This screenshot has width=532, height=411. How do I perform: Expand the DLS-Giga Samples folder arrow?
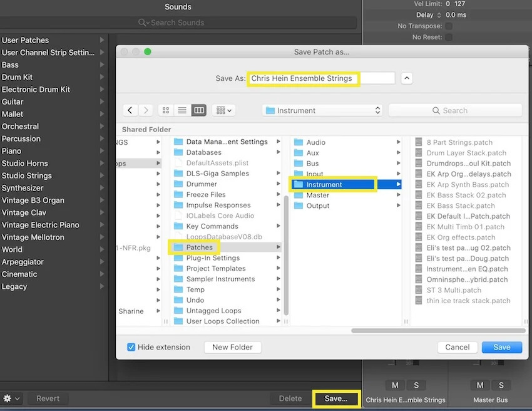coord(279,173)
